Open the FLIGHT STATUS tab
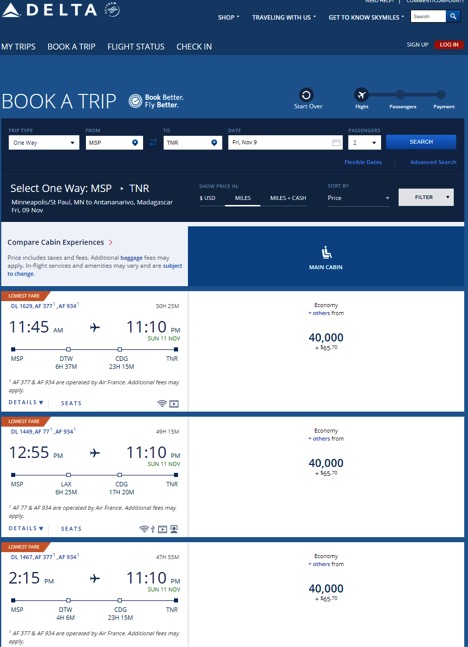Screen dimensions: 468x647 coord(136,47)
